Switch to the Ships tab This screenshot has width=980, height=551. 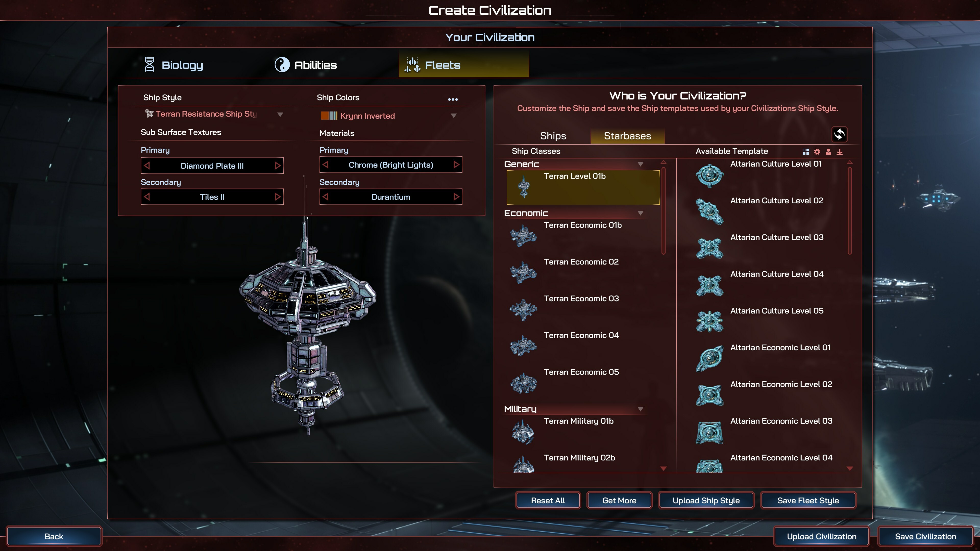tap(553, 136)
